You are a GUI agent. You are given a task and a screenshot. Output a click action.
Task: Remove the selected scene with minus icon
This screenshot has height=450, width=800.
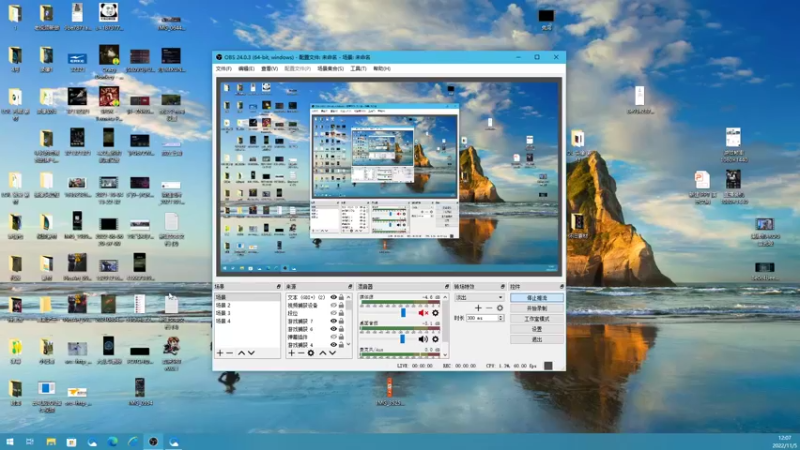[x=230, y=353]
